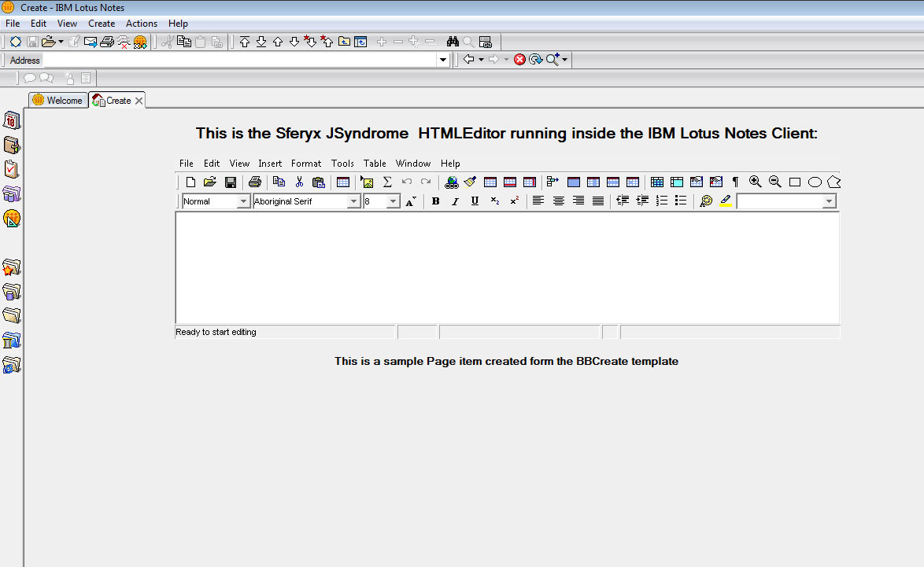Image resolution: width=924 pixels, height=567 pixels.
Task: Switch to the Welcome tab
Action: point(57,100)
